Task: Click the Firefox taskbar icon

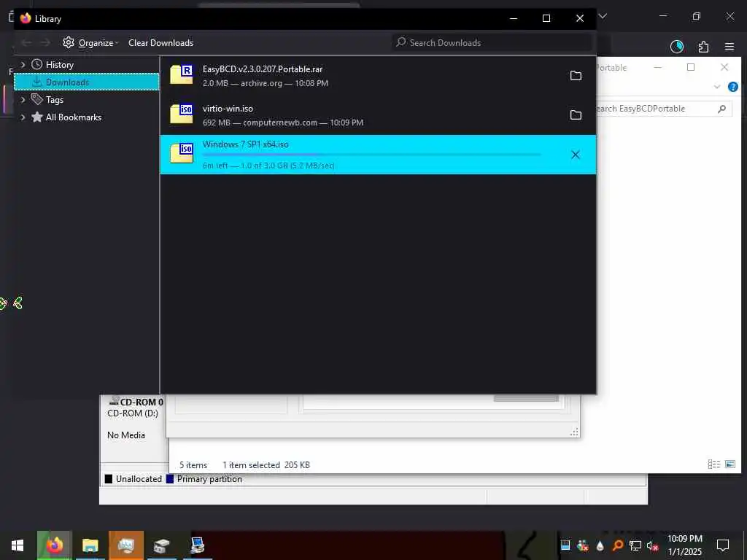Action: coord(54,545)
